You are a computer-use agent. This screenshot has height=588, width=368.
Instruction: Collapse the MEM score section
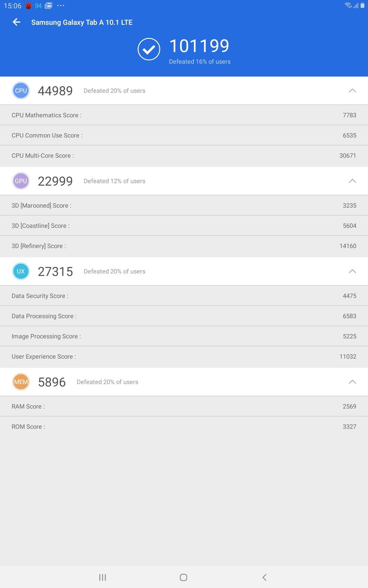[x=352, y=382]
